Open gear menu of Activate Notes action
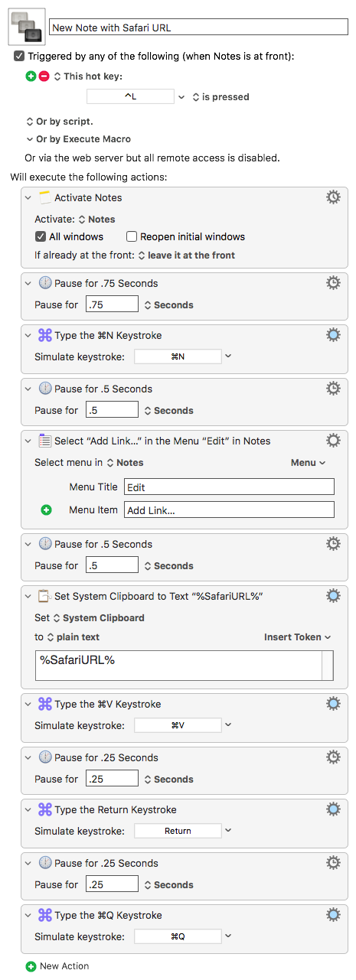 [333, 197]
